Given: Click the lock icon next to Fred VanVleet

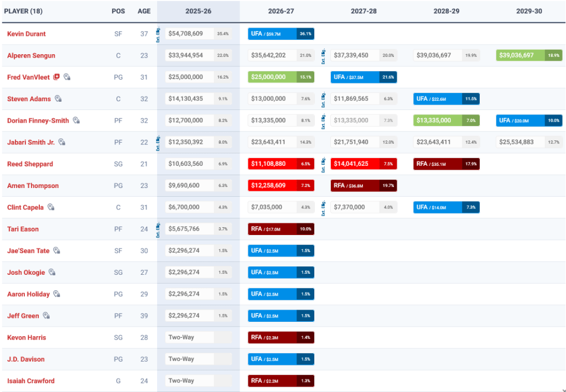Looking at the screenshot, I should point(67,77).
